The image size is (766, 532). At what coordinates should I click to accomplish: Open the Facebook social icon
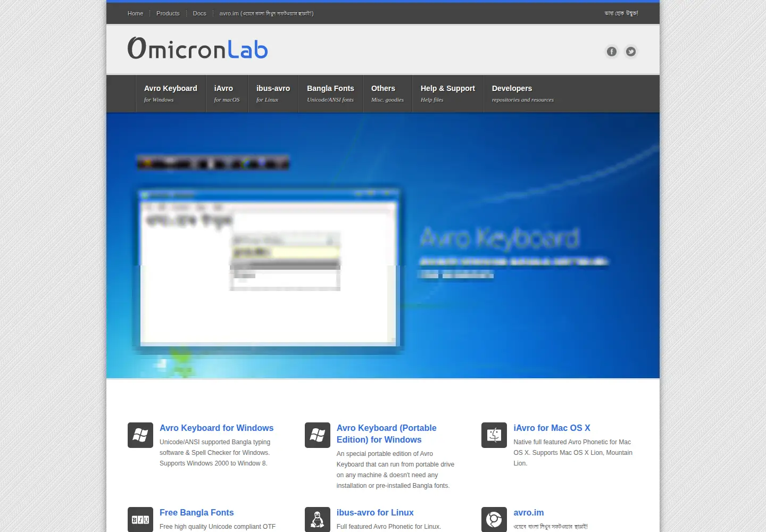pos(612,52)
